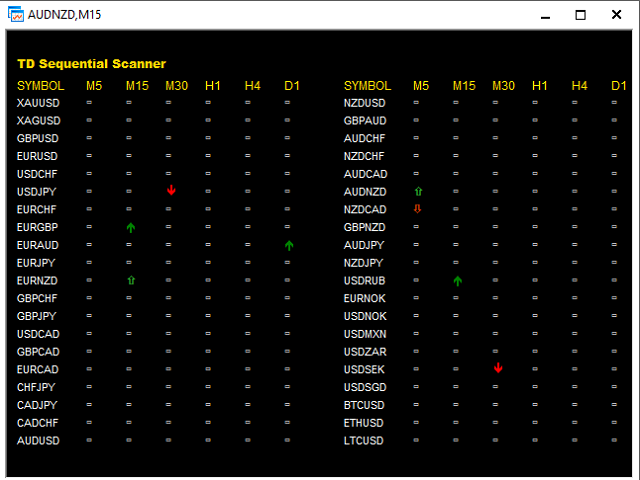The width and height of the screenshot is (640, 480).
Task: Click the green up arrow for EURAUD D1
Action: coord(289,246)
